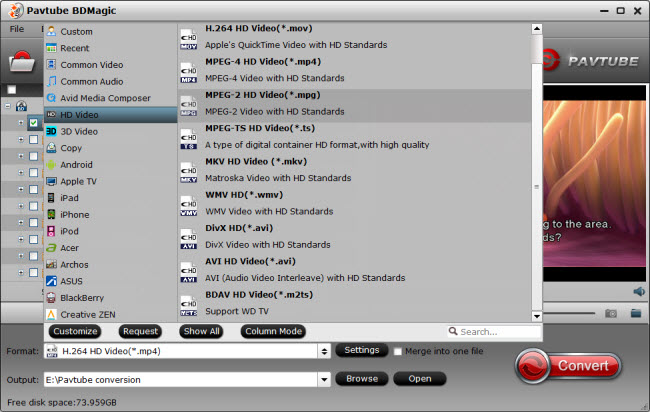The image size is (650, 412).
Task: Click the snapshot camera icon
Action: point(611,313)
